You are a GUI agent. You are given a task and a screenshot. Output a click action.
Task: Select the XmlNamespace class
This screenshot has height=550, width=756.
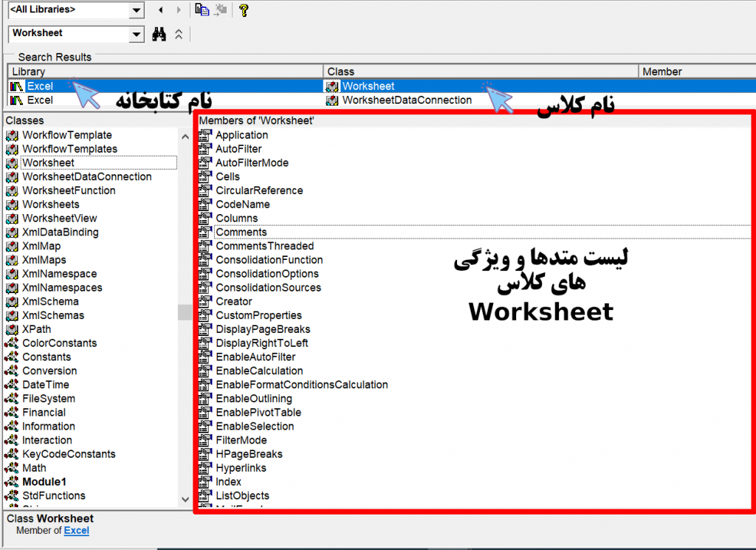click(x=59, y=274)
